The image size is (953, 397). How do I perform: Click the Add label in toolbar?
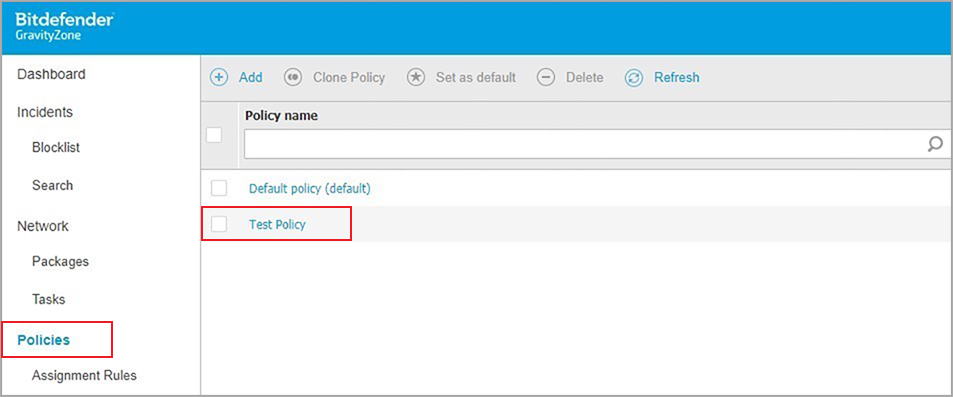pyautogui.click(x=250, y=78)
